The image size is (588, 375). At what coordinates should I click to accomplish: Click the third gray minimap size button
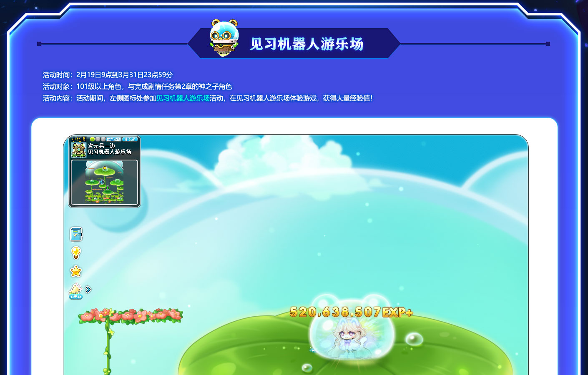[x=103, y=139]
